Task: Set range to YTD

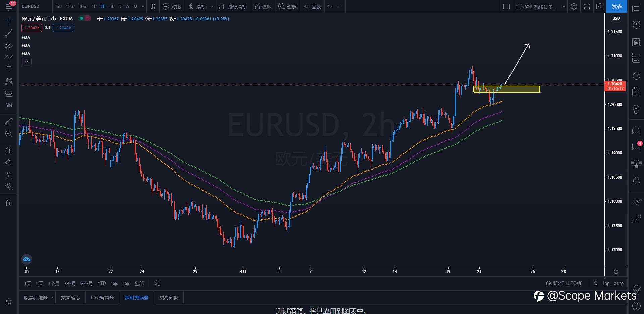Action: (x=102, y=284)
